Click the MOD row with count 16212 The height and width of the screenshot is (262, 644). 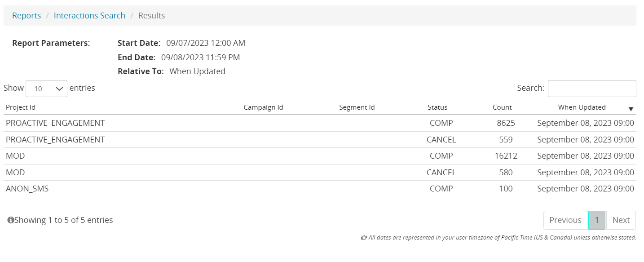[15, 156]
